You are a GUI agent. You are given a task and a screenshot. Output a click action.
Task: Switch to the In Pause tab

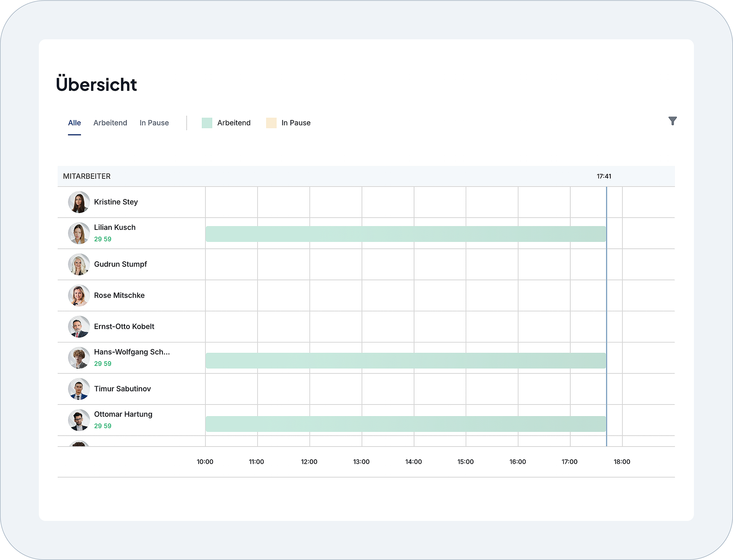coord(154,123)
